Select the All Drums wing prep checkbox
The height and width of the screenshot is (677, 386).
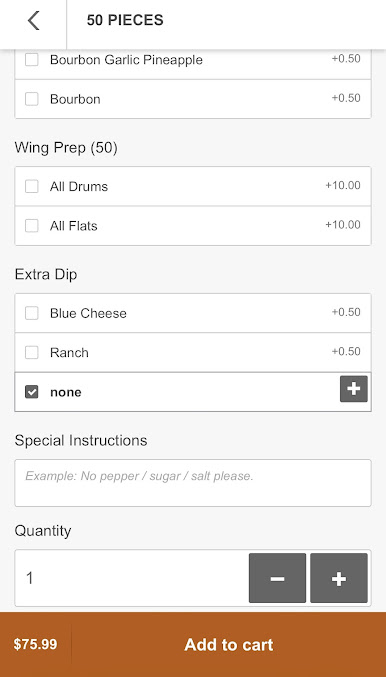(32, 187)
